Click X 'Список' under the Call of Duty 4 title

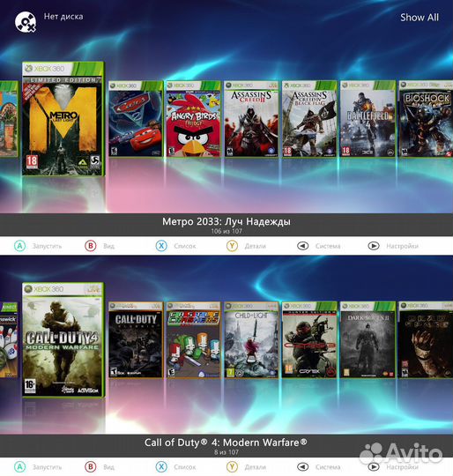pyautogui.click(x=175, y=467)
